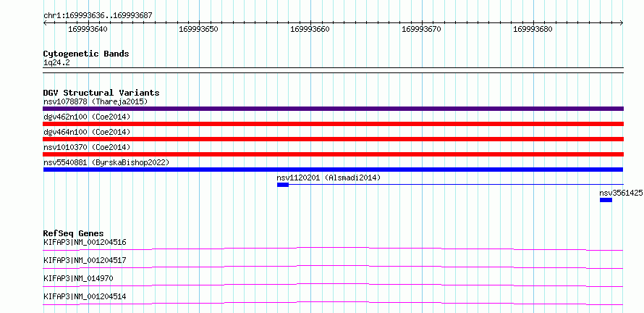Click ruler tick label 169993680
Viewport: 644px width, 313px height.
pos(533,29)
